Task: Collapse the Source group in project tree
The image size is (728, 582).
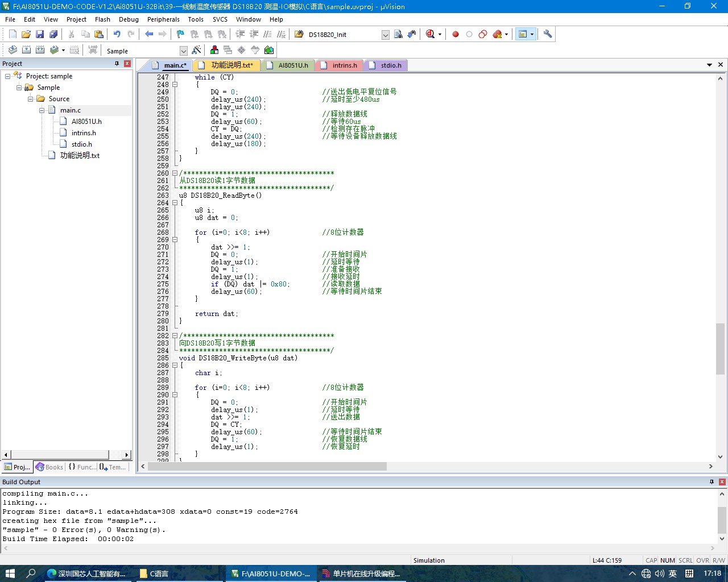Action: coord(31,99)
